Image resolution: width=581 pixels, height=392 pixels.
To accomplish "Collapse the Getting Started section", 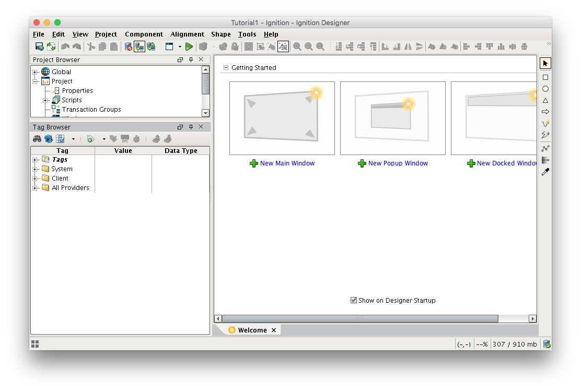I will (x=226, y=68).
